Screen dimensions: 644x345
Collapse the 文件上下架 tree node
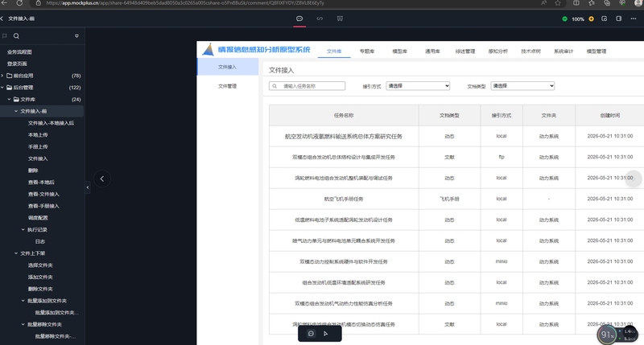16,253
